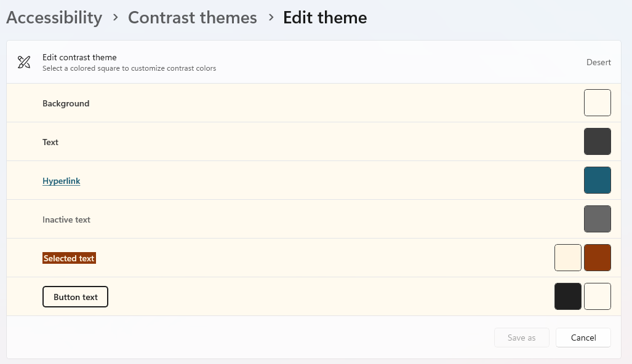The height and width of the screenshot is (364, 632).
Task: Click the Inactive text preview label
Action: coord(66,220)
